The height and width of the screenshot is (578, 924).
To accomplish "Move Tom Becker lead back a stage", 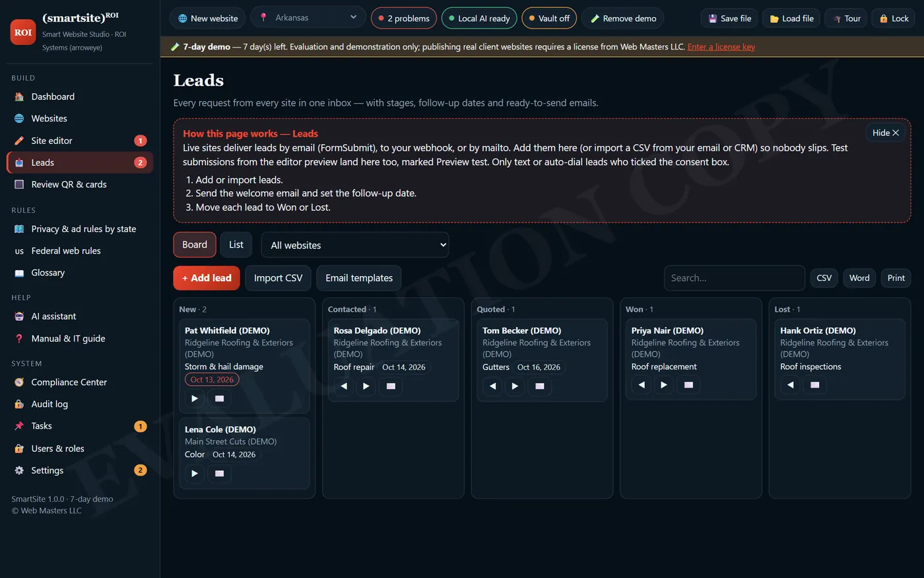I will (492, 386).
